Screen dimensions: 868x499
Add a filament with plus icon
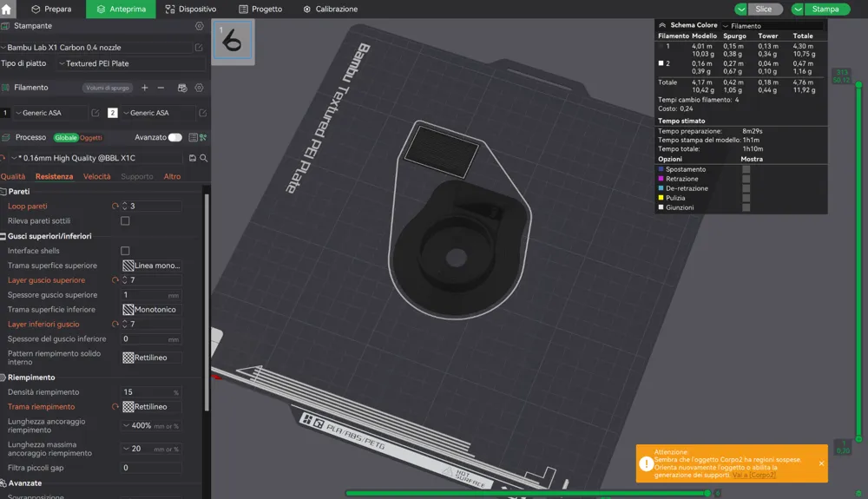[144, 88]
